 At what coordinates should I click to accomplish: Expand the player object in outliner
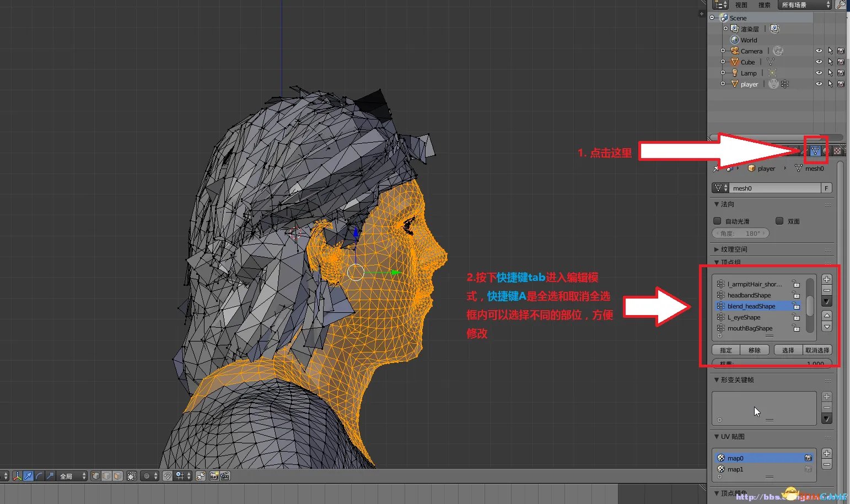pyautogui.click(x=723, y=84)
